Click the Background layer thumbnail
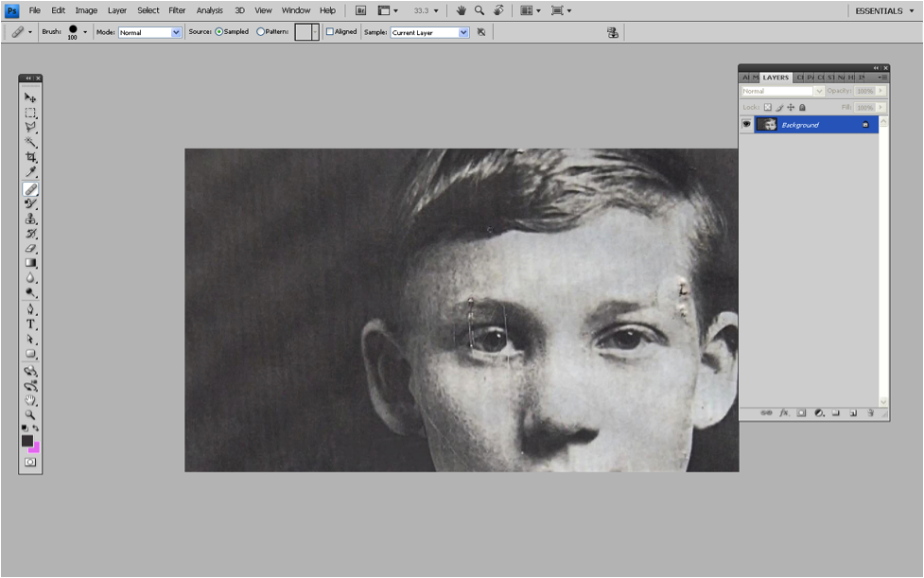 tap(766, 125)
